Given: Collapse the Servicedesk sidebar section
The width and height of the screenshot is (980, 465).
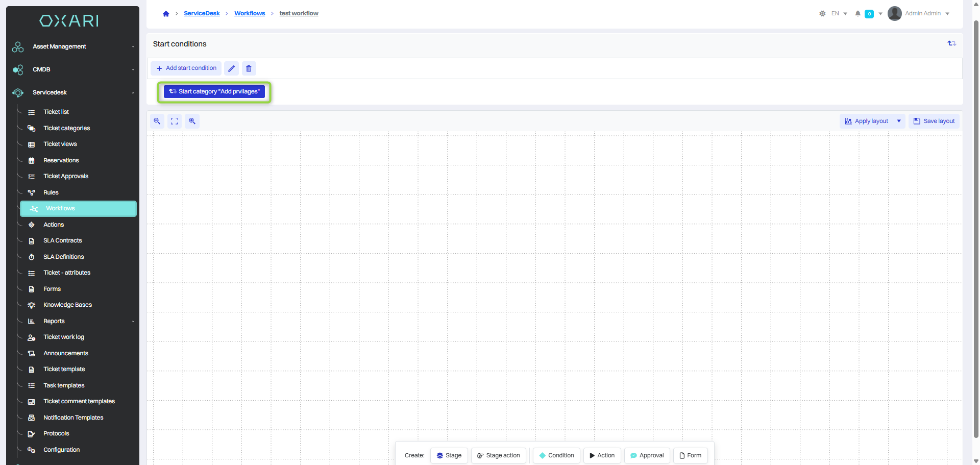Looking at the screenshot, I should pos(133,93).
